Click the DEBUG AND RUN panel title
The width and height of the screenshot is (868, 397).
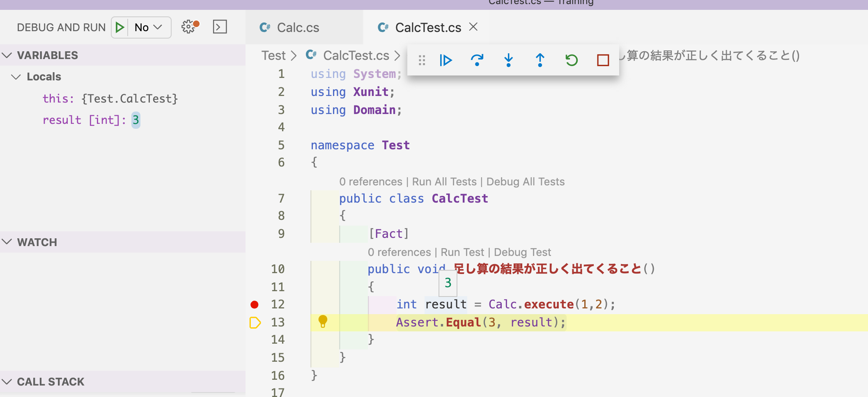click(x=61, y=27)
